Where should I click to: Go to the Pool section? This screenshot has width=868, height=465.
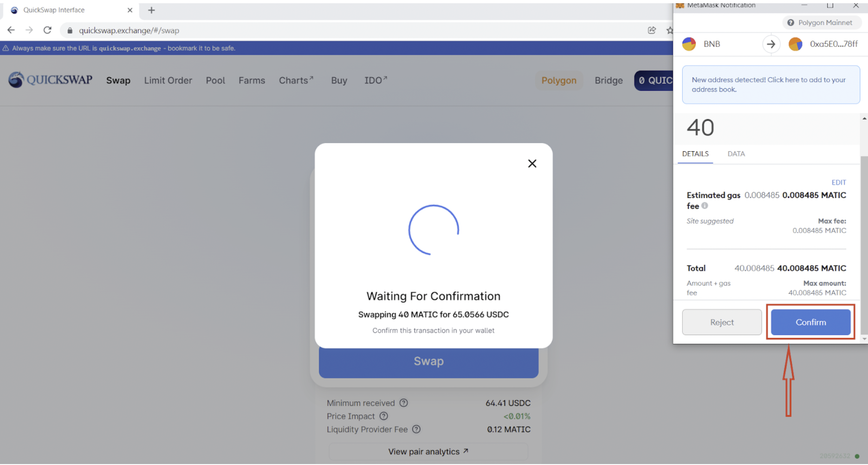tap(215, 80)
